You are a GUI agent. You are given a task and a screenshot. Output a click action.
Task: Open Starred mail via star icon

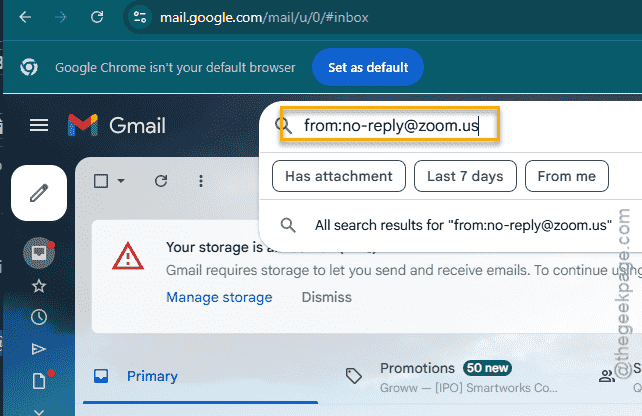39,286
